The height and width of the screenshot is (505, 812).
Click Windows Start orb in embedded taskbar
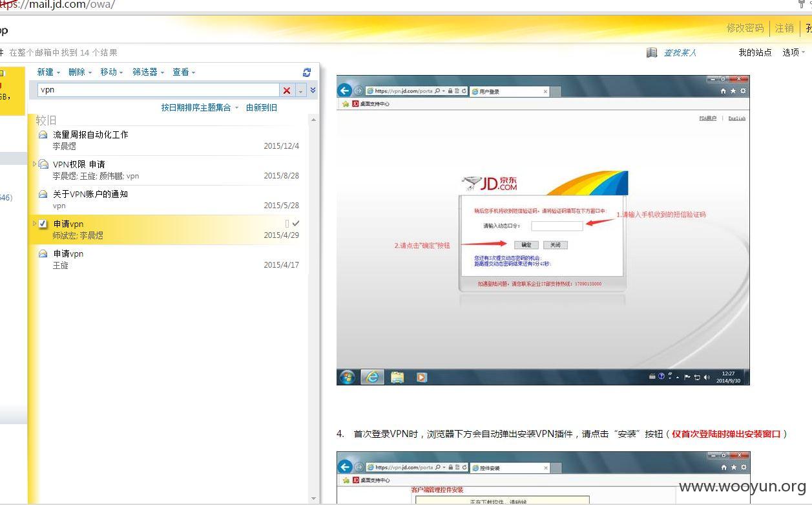[348, 377]
